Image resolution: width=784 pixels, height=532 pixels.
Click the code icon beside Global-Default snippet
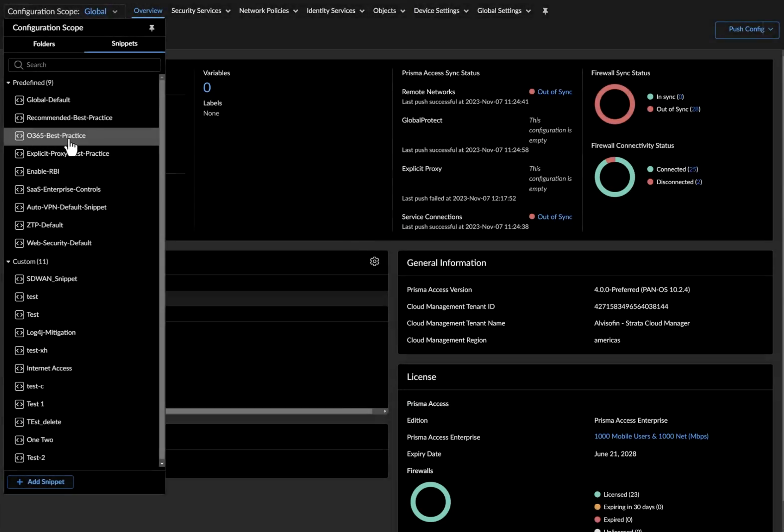coord(19,100)
